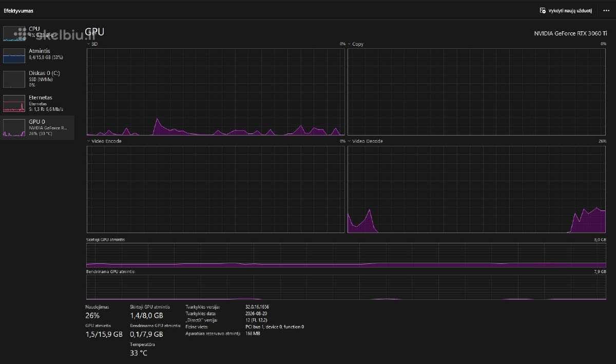Open the Video Decode graph dropdown
Screen dimensions: 616x364
click(365, 141)
